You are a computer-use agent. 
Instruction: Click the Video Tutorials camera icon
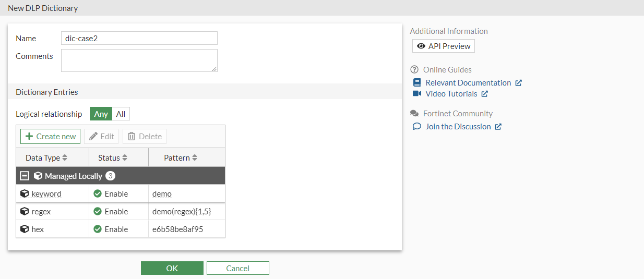point(416,93)
